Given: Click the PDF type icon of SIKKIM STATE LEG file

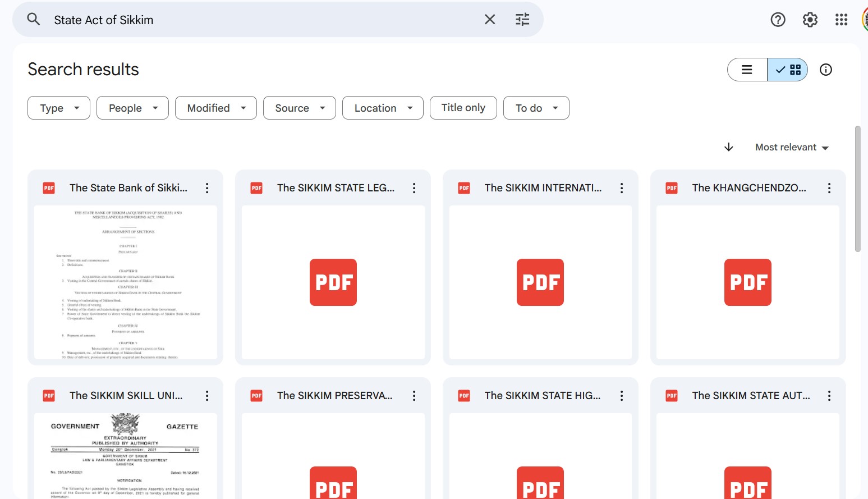Looking at the screenshot, I should point(256,188).
